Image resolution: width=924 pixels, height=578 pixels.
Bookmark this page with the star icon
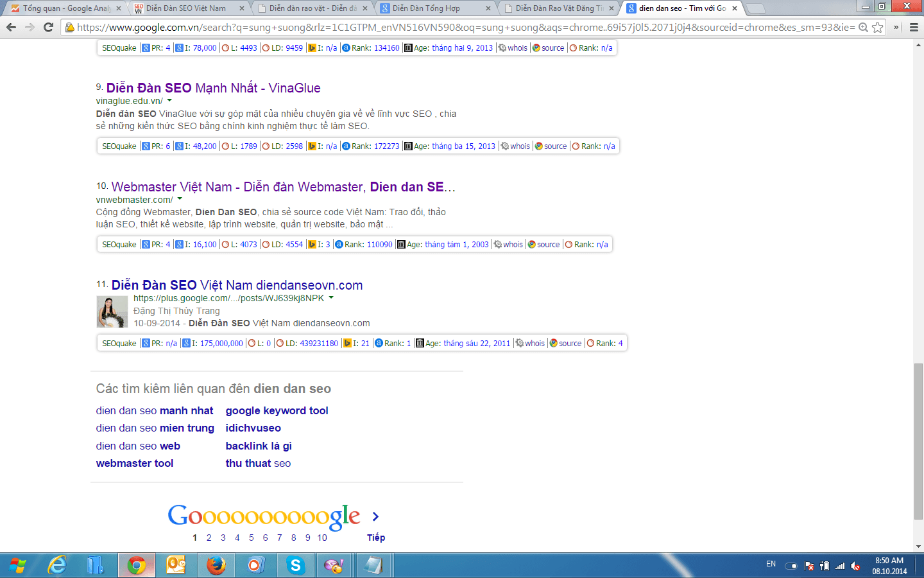(877, 27)
